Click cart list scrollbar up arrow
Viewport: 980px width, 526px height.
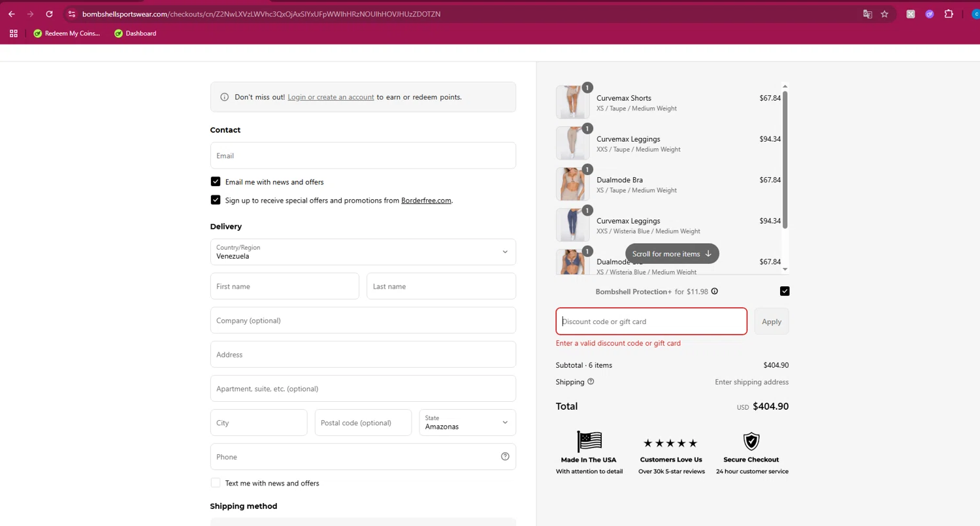[x=785, y=86]
